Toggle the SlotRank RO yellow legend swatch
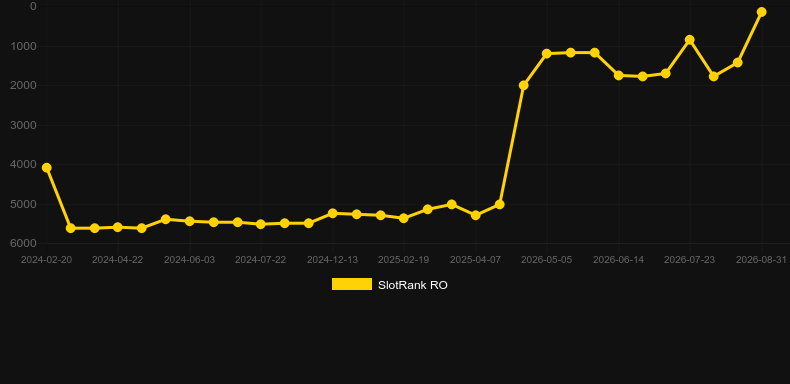Image resolution: width=790 pixels, height=384 pixels. (x=352, y=285)
